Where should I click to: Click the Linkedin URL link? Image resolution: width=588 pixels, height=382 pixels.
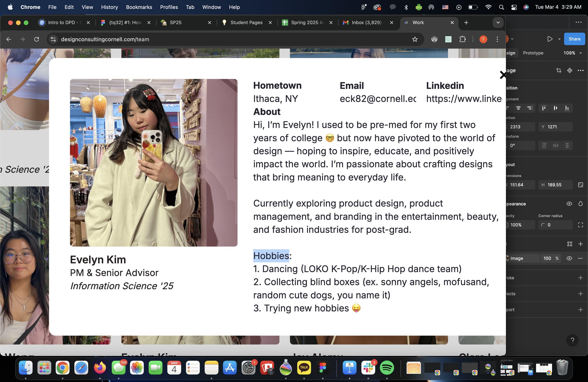tap(464, 99)
